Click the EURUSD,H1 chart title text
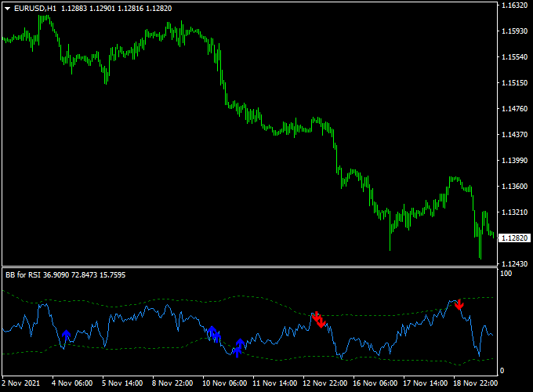This screenshot has height=392, width=533. click(x=35, y=9)
